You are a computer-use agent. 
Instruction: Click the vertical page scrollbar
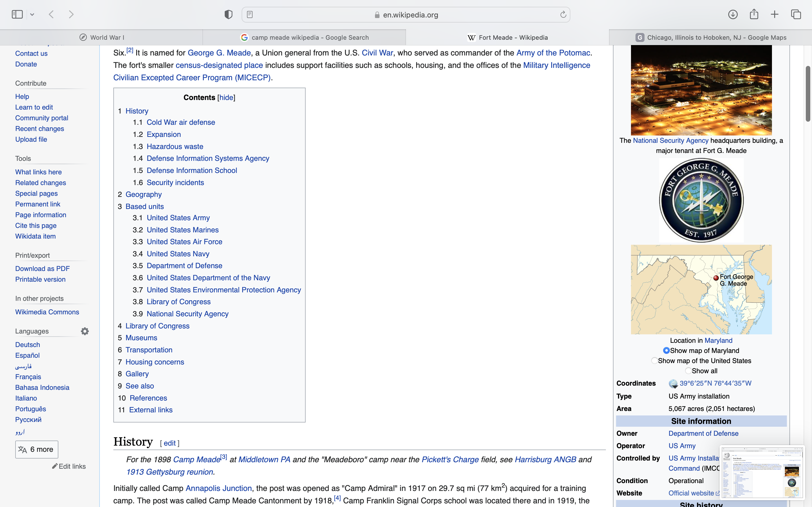pyautogui.click(x=808, y=94)
